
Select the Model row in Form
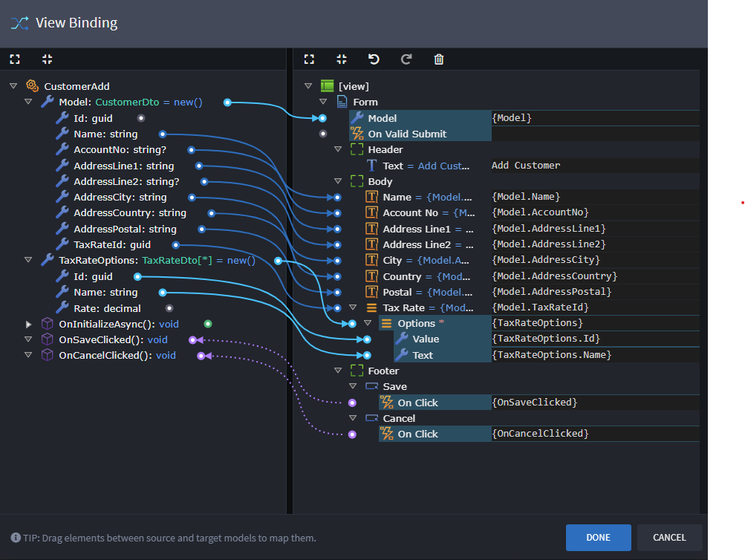click(420, 118)
